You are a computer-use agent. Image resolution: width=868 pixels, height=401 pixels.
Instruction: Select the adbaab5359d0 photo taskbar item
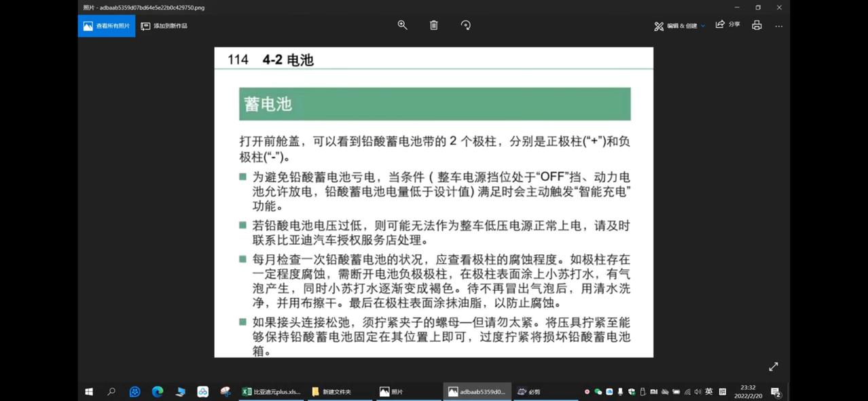(476, 391)
